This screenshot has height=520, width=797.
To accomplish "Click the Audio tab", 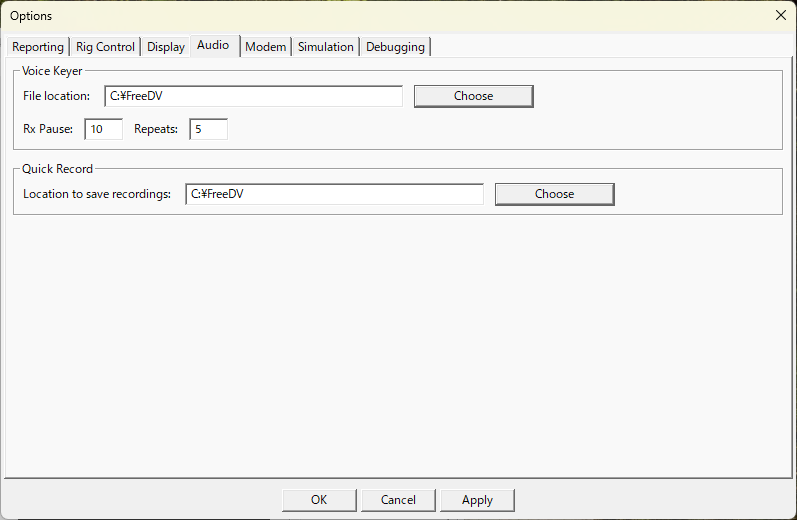I will point(214,45).
